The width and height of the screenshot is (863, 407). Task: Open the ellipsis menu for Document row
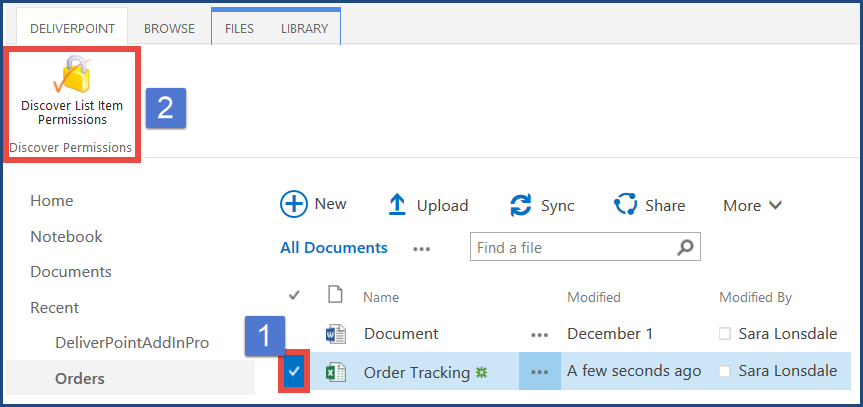coord(539,334)
